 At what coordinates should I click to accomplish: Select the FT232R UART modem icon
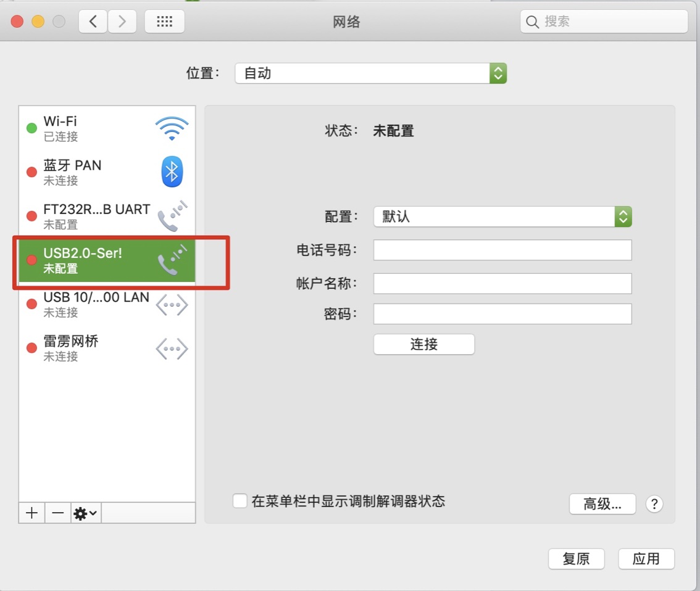(171, 215)
